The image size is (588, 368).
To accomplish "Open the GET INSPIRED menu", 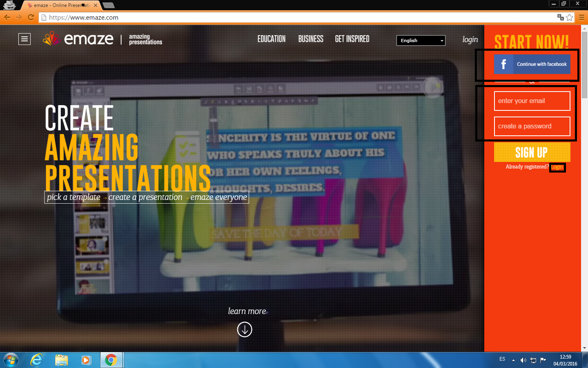I will (352, 39).
